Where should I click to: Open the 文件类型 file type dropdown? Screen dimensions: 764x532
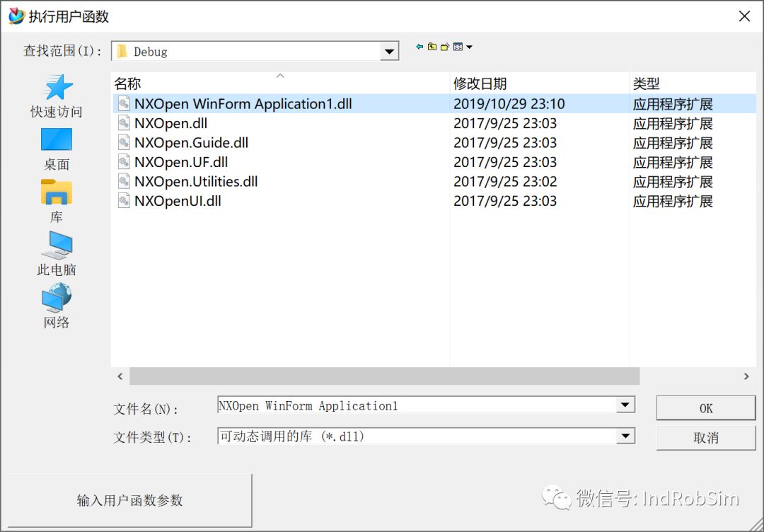tap(625, 436)
